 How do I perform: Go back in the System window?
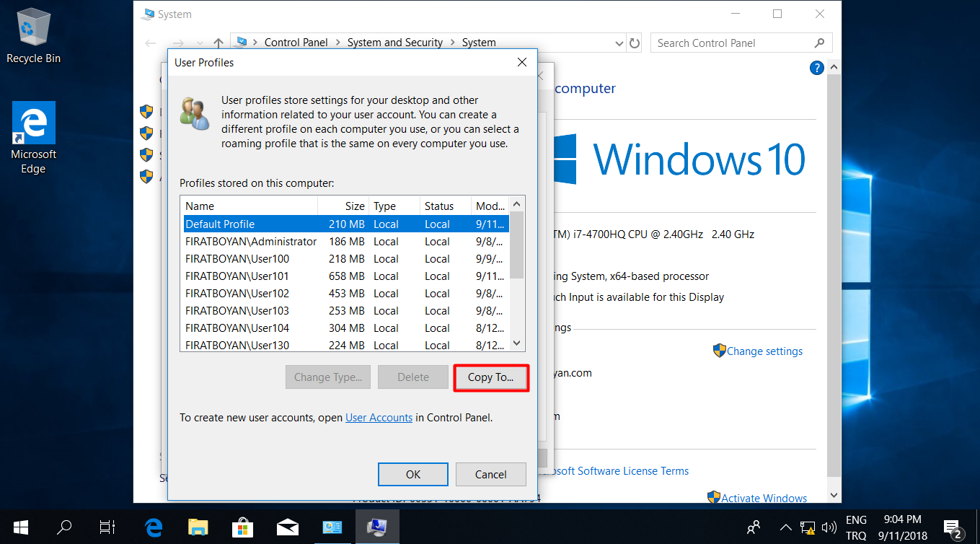pyautogui.click(x=151, y=43)
